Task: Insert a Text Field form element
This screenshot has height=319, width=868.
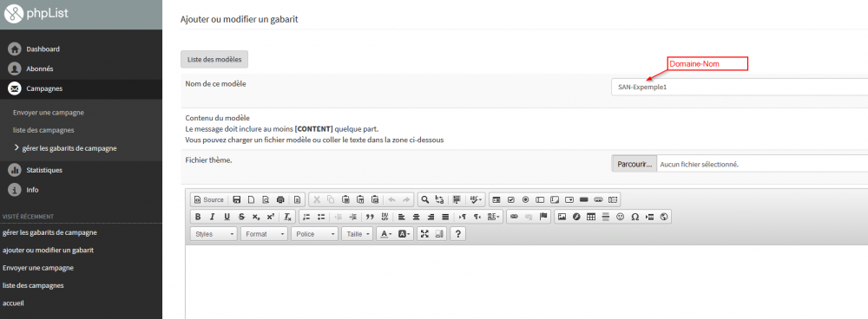Action: [x=540, y=199]
